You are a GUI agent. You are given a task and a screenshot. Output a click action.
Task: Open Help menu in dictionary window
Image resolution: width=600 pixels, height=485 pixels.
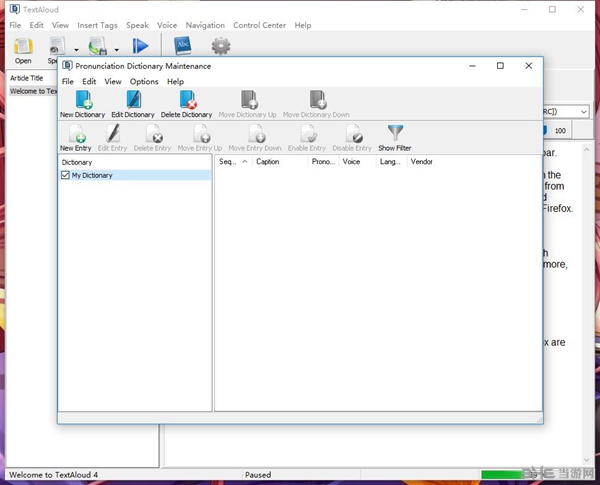[x=175, y=82]
